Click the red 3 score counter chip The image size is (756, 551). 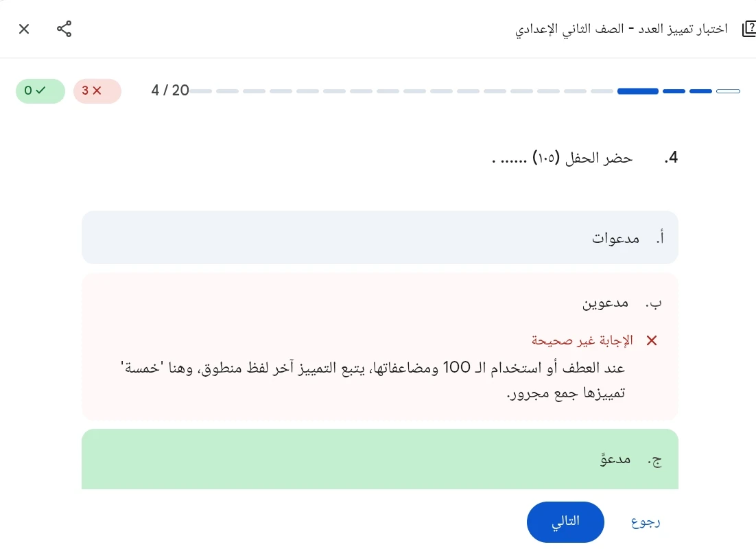click(97, 90)
